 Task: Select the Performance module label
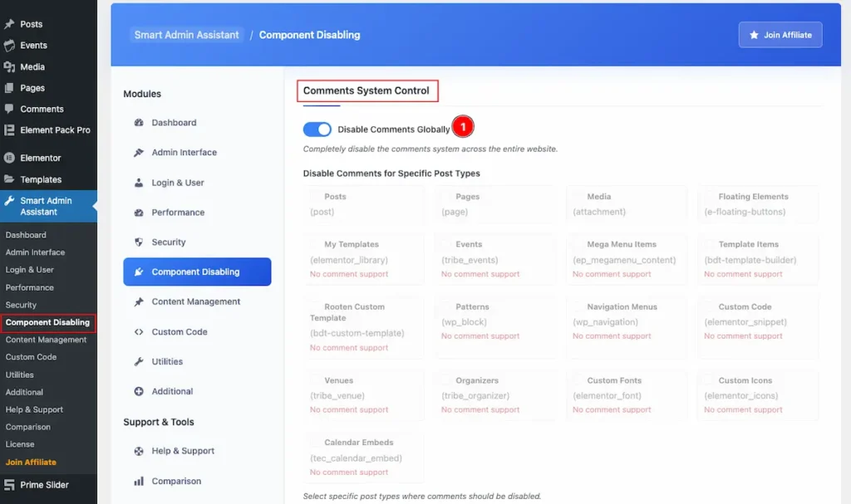(x=178, y=213)
